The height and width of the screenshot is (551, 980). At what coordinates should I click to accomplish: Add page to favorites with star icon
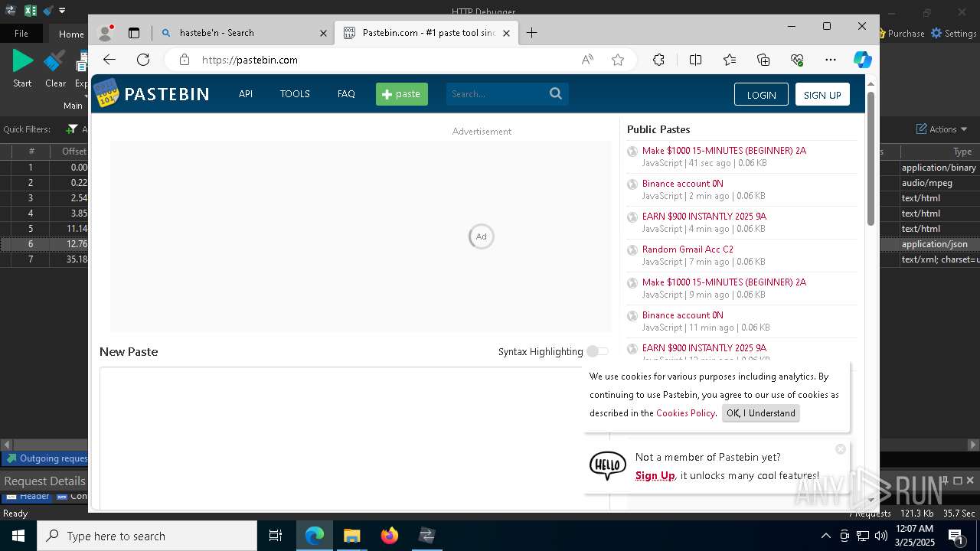coord(618,60)
